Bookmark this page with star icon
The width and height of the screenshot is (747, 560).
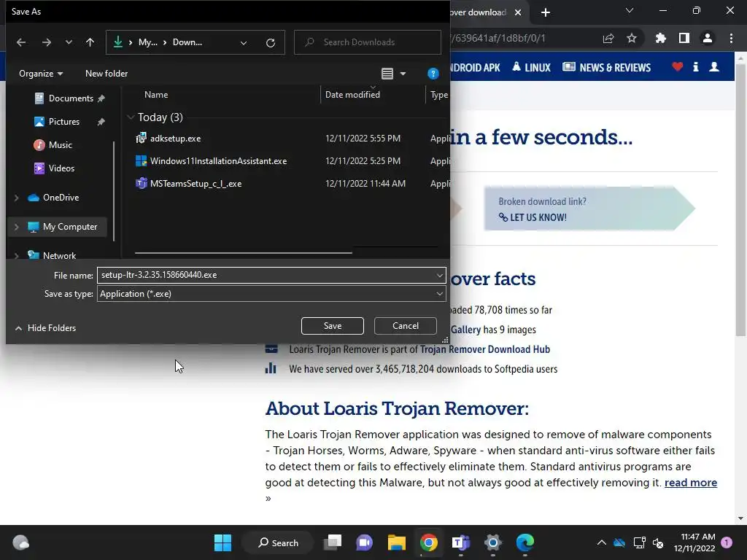pos(632,38)
